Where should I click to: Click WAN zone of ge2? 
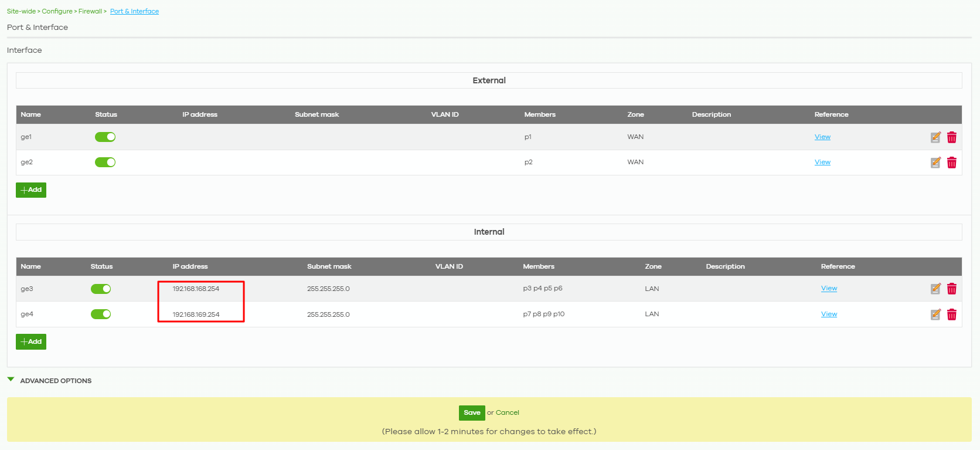(x=635, y=162)
